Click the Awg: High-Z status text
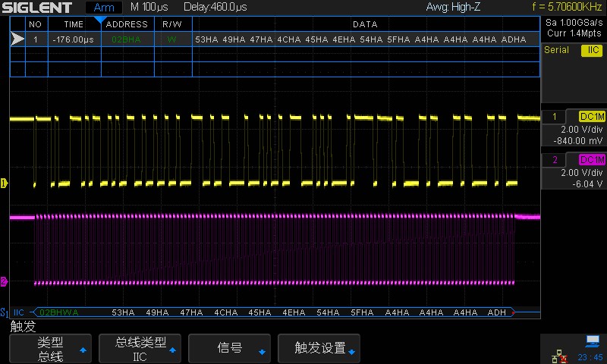Image resolution: width=607 pixels, height=364 pixels. coord(453,7)
